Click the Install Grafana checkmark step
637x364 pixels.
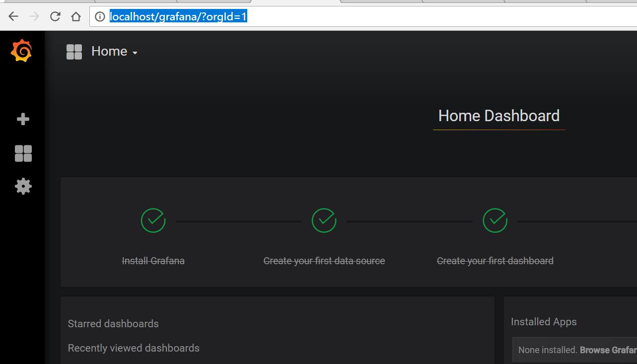[x=153, y=220]
